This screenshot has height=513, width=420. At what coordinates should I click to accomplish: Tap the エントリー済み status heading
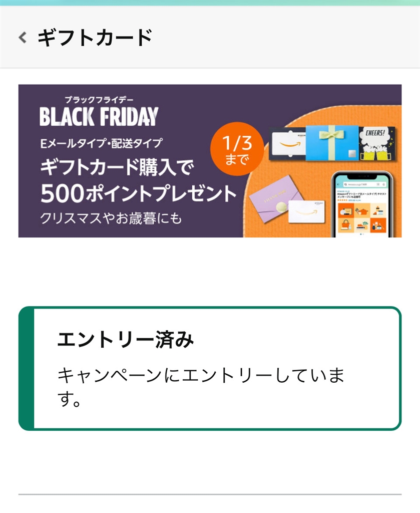click(x=126, y=340)
